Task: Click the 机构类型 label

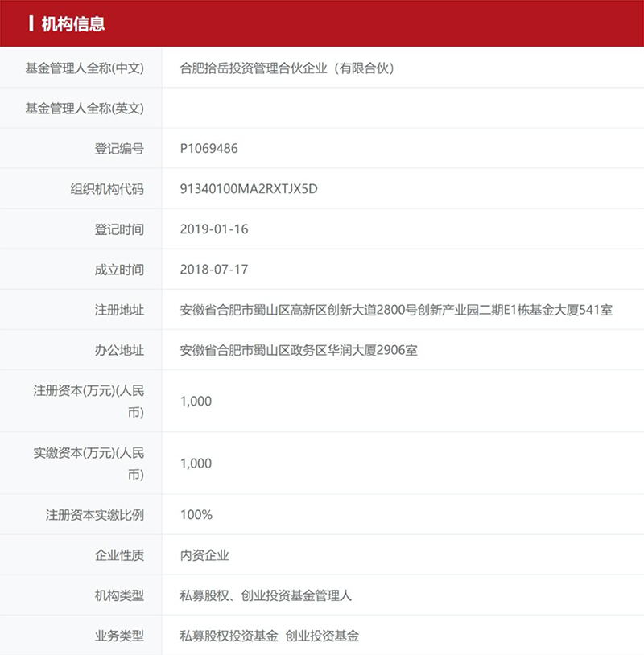Action: (119, 595)
